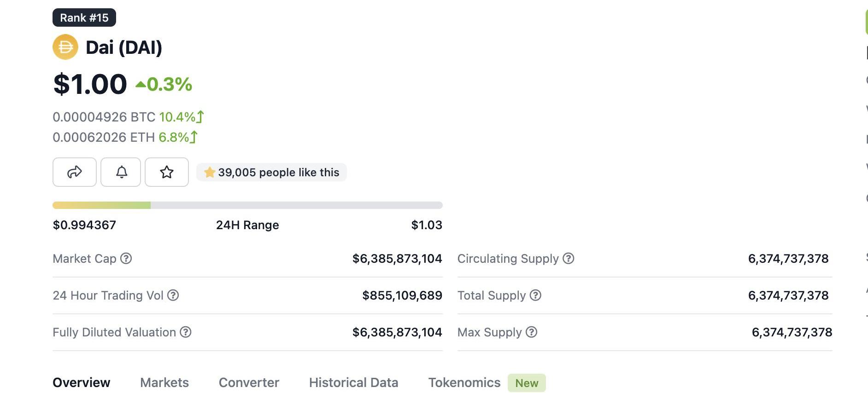Select the Historical Data tab
Screen dimensions: 868x393
[x=353, y=382]
